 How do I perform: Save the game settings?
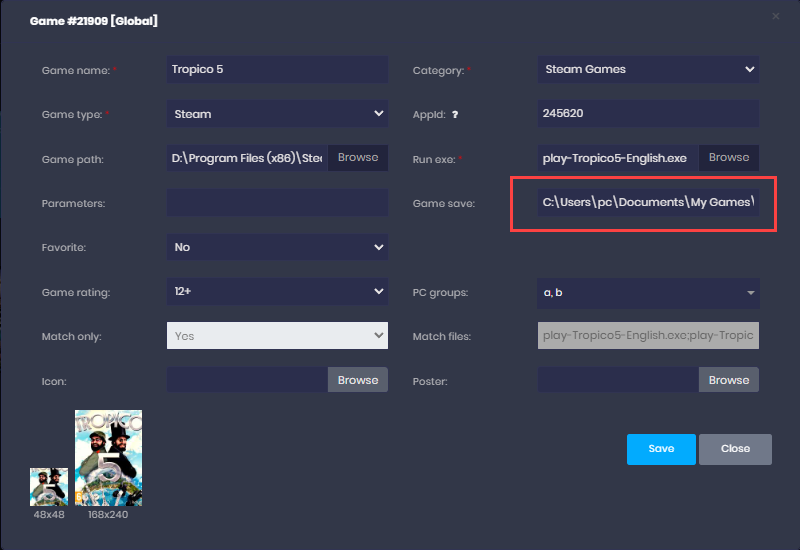click(x=661, y=449)
